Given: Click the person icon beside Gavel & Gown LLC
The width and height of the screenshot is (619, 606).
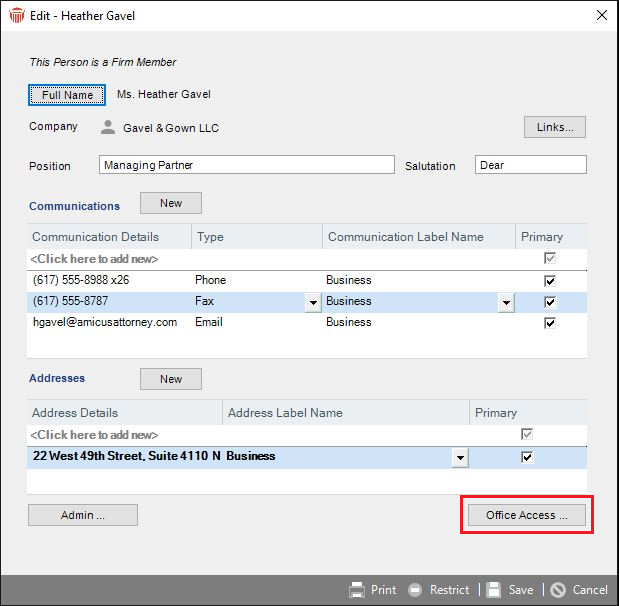Looking at the screenshot, I should click(108, 128).
